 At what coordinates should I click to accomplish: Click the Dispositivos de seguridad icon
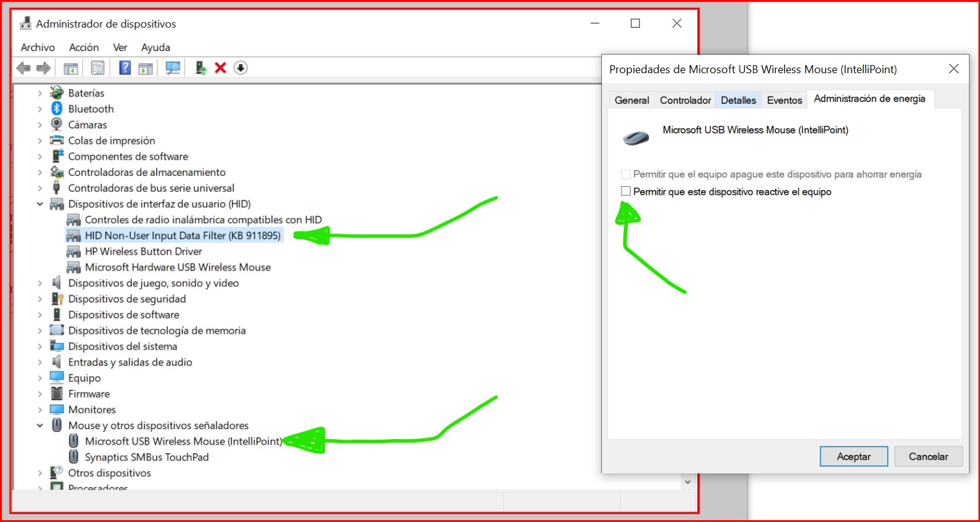click(x=57, y=299)
